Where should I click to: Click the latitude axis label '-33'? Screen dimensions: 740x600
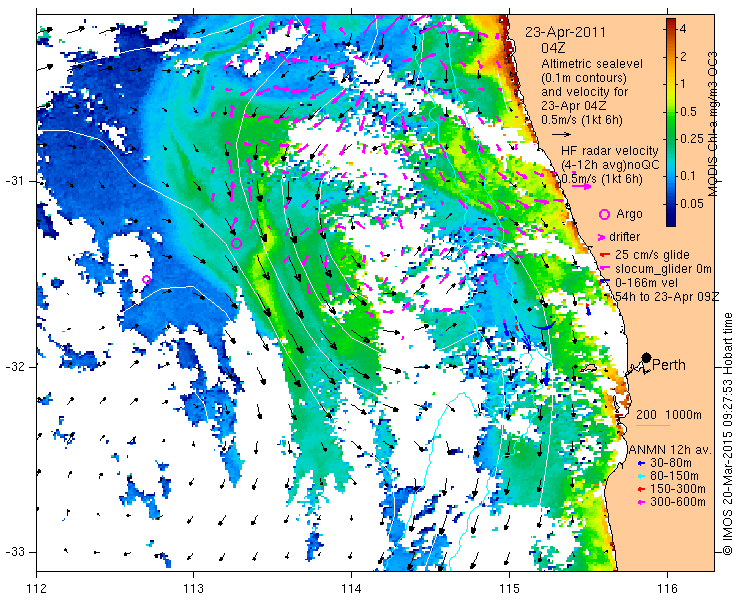coord(15,552)
